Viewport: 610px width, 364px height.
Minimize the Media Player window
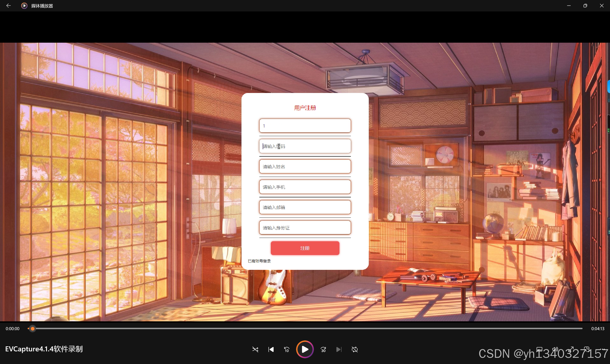[569, 6]
